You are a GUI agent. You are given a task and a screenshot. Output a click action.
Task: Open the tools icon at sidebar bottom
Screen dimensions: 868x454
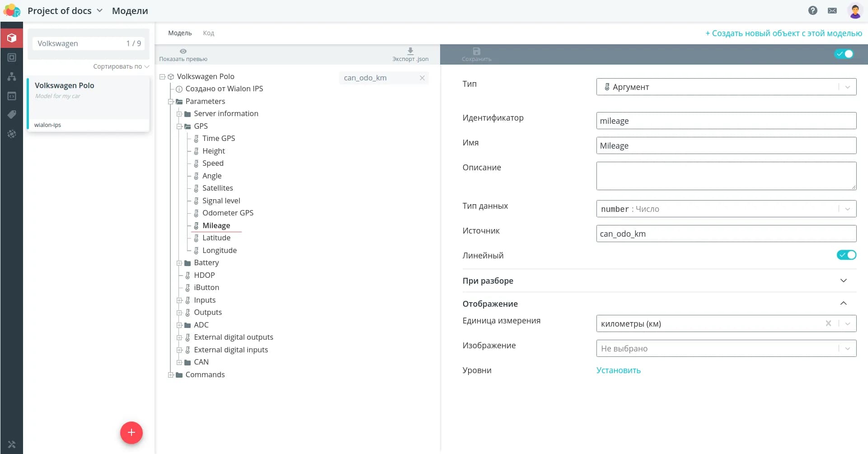[12, 445]
